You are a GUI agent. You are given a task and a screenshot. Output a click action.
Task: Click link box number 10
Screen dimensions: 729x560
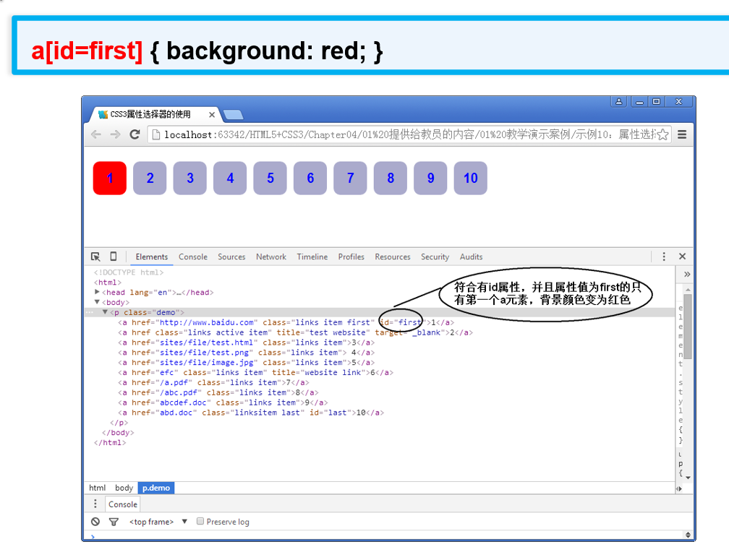471,178
